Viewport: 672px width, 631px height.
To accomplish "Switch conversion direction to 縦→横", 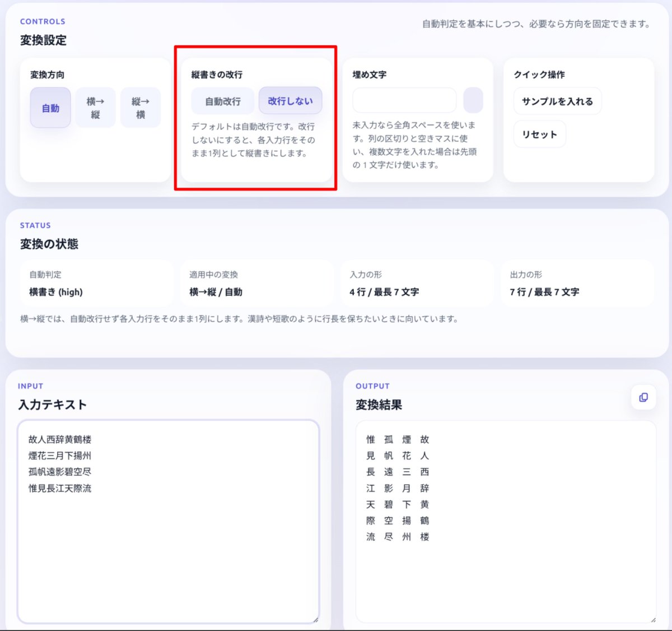I will [140, 108].
